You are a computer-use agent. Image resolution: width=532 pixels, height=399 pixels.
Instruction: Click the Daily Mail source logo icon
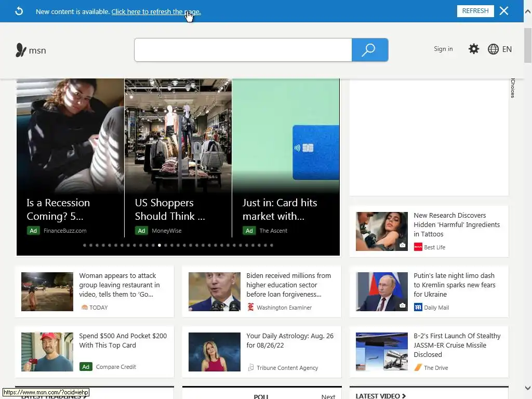418,308
